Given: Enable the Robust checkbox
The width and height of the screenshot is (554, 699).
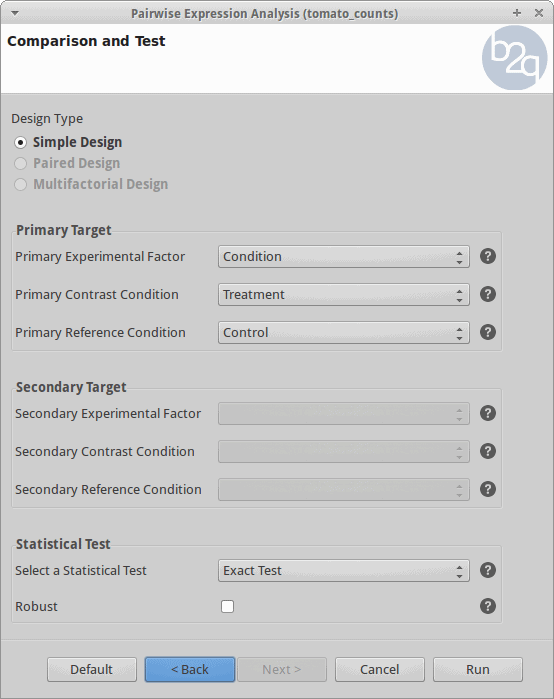Looking at the screenshot, I should (227, 606).
